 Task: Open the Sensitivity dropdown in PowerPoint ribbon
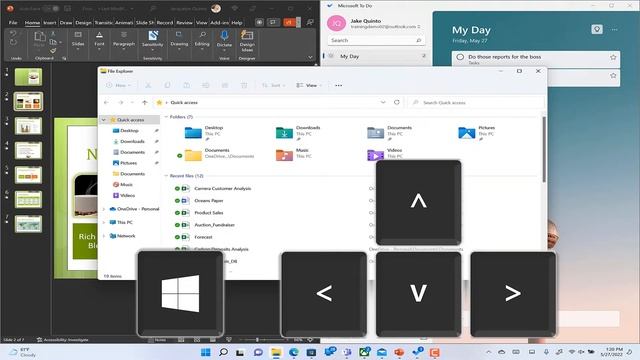click(152, 41)
